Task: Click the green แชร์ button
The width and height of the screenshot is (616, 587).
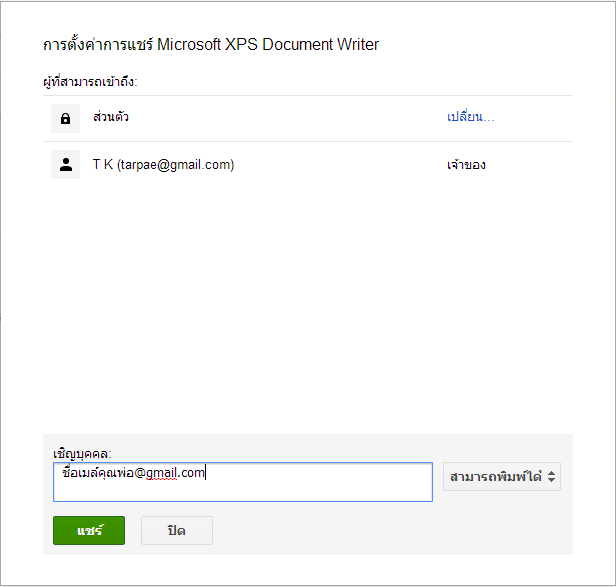Action: (89, 530)
